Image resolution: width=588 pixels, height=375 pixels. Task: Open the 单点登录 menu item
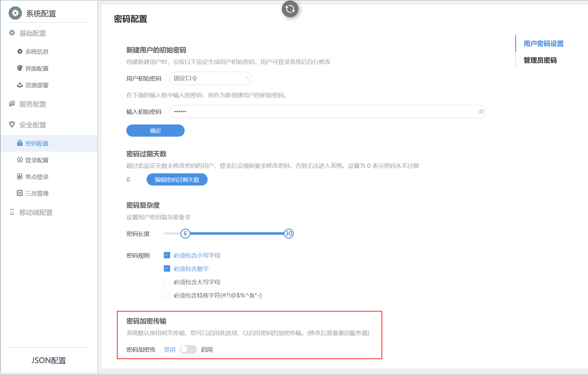point(37,177)
